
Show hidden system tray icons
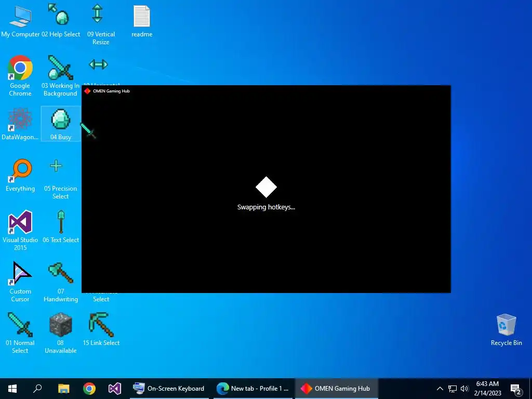coord(440,389)
